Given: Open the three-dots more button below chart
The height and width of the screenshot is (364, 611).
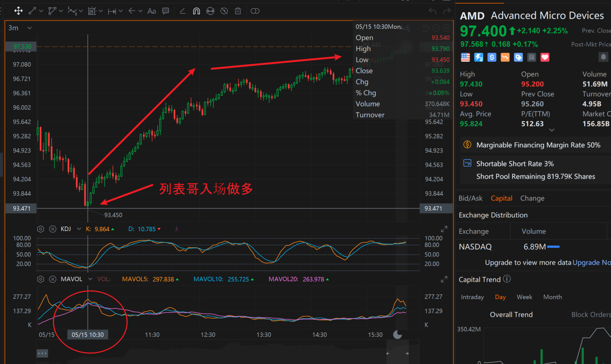Looking at the screenshot, I should click(42, 354).
